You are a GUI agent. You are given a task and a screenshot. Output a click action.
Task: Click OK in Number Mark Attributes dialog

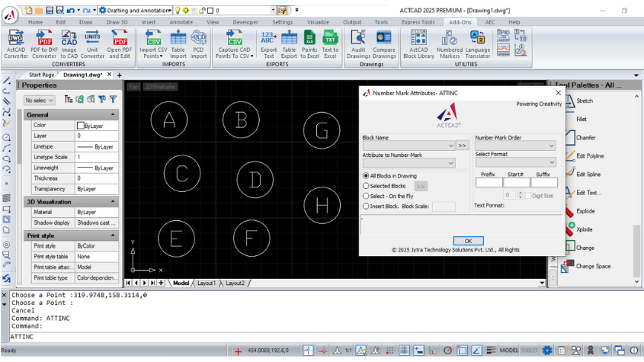tap(468, 241)
